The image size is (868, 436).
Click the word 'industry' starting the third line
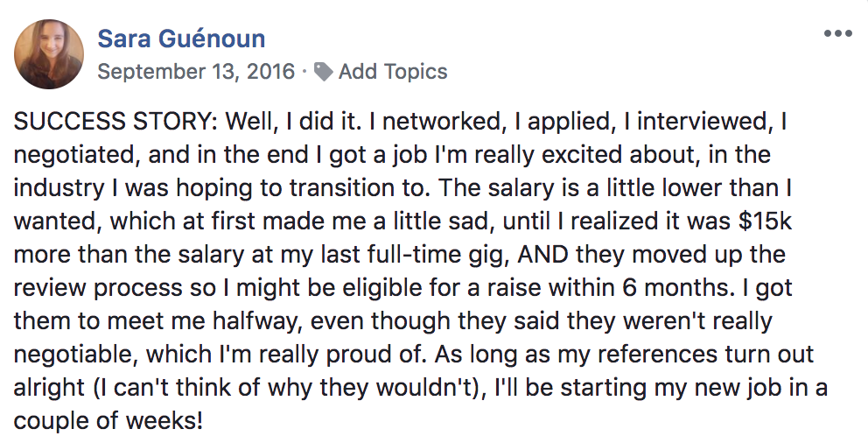pos(59,188)
